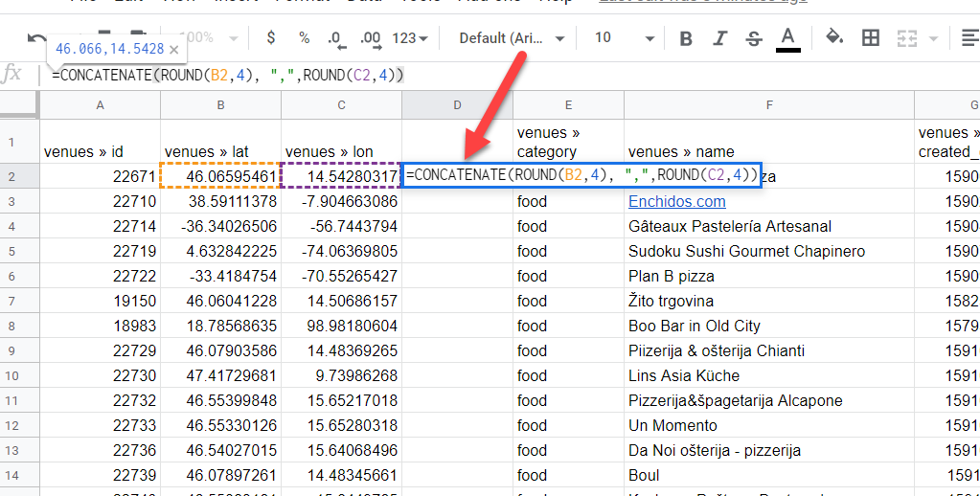Image resolution: width=980 pixels, height=496 pixels.
Task: Format as currency with dollar icon
Action: [270, 38]
